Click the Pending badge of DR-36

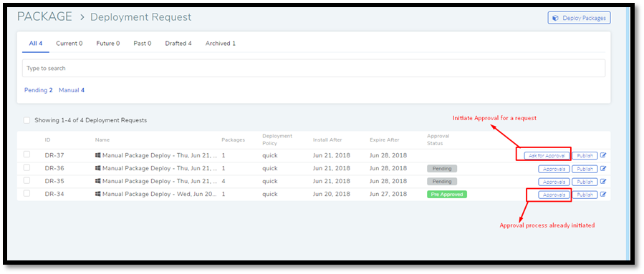point(442,169)
